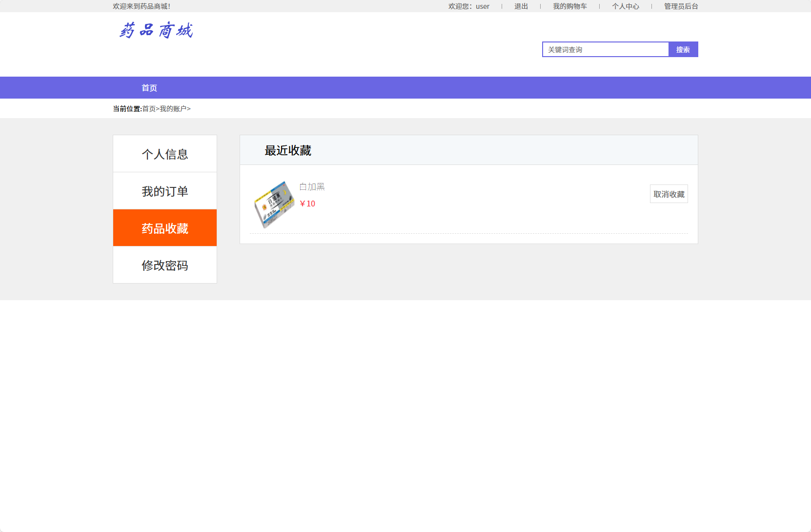Click the 白加黑 product thumbnail
The height and width of the screenshot is (532, 811).
point(275,204)
